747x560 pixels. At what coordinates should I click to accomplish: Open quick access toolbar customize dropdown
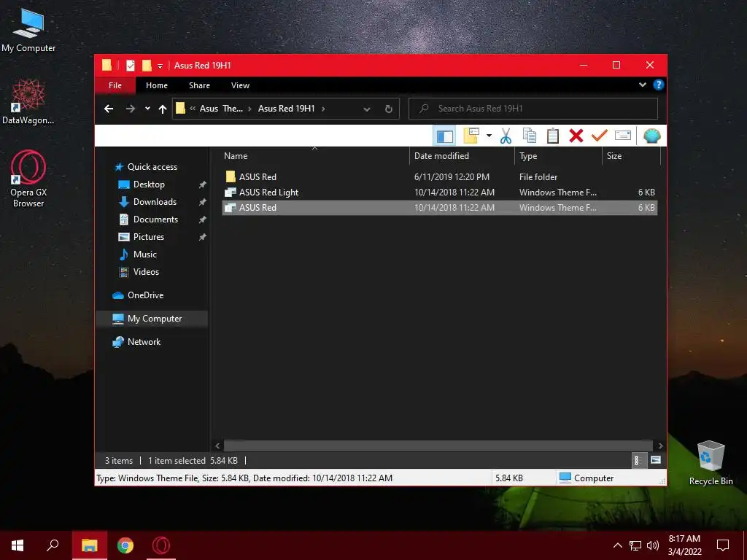pos(160,66)
